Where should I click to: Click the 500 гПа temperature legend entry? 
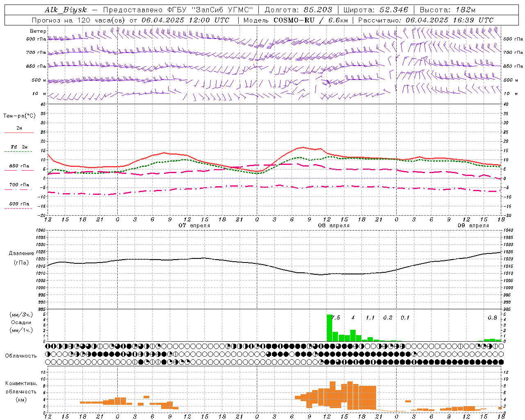(x=19, y=204)
